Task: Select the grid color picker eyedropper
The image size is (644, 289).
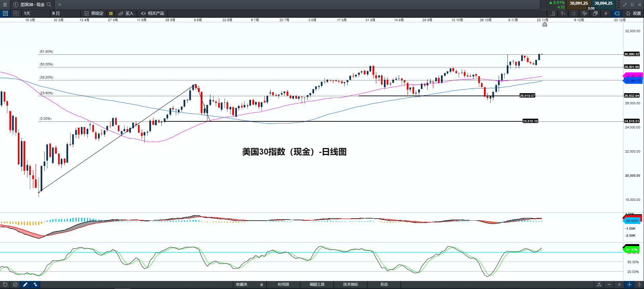Action: coord(585,13)
